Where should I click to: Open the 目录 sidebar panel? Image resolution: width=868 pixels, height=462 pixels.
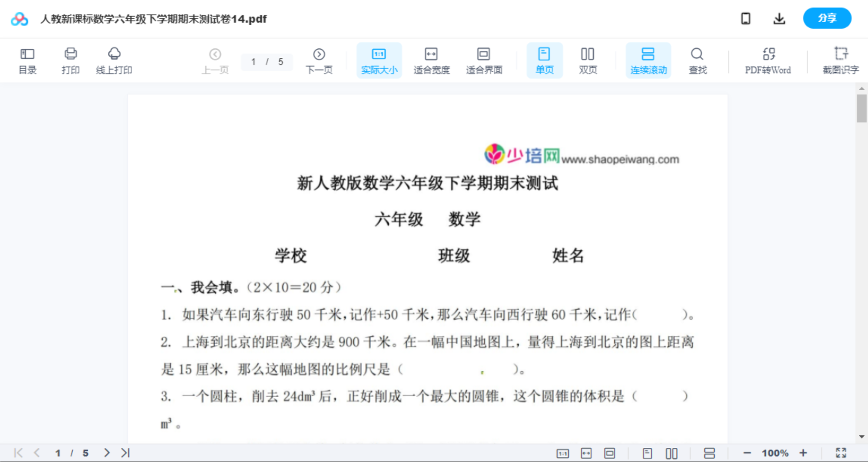[27, 60]
